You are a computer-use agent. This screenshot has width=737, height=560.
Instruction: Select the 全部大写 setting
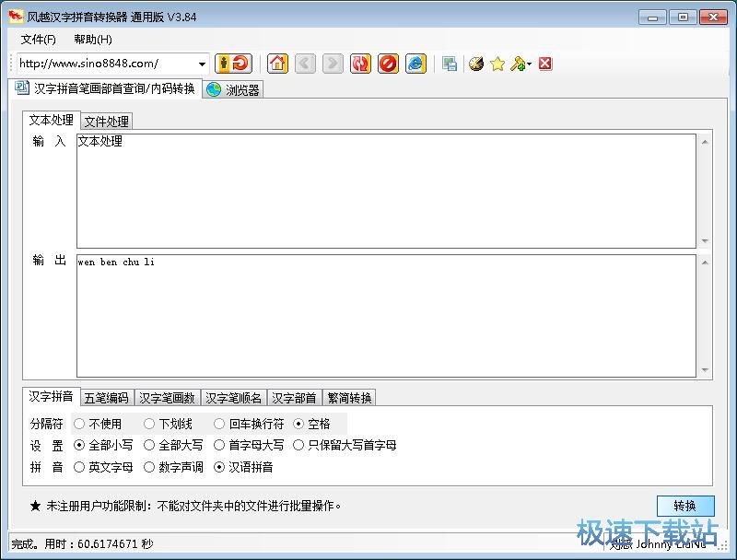click(173, 445)
